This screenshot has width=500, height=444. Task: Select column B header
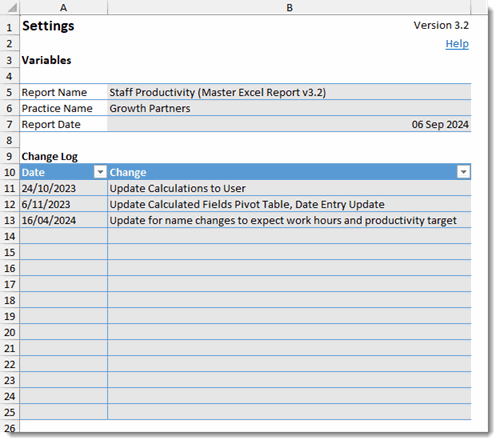[x=289, y=7]
